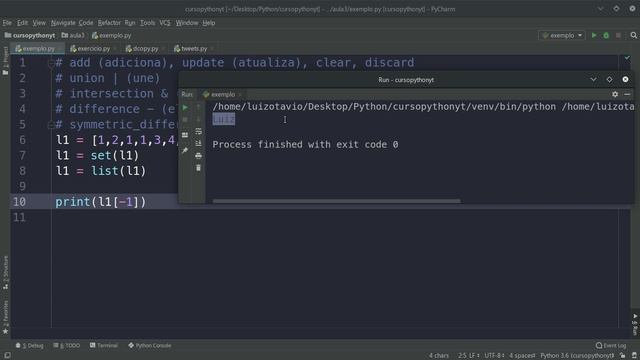The width and height of the screenshot is (640, 360).
Task: Open Run panel settings gear
Action: click(615, 94)
